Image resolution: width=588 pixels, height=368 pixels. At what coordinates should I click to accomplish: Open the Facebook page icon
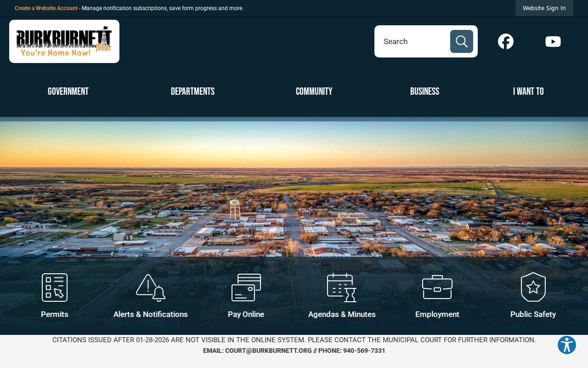pyautogui.click(x=506, y=41)
